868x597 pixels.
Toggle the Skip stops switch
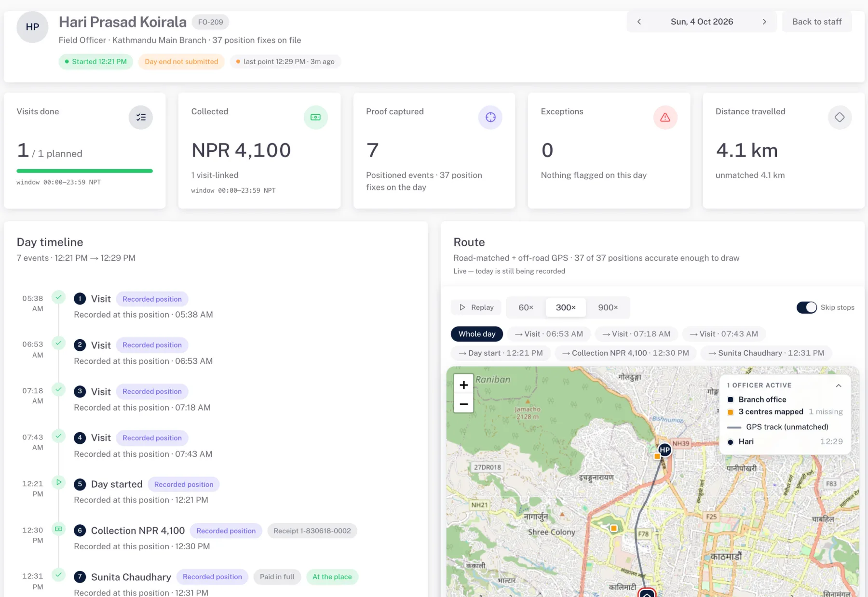tap(806, 307)
